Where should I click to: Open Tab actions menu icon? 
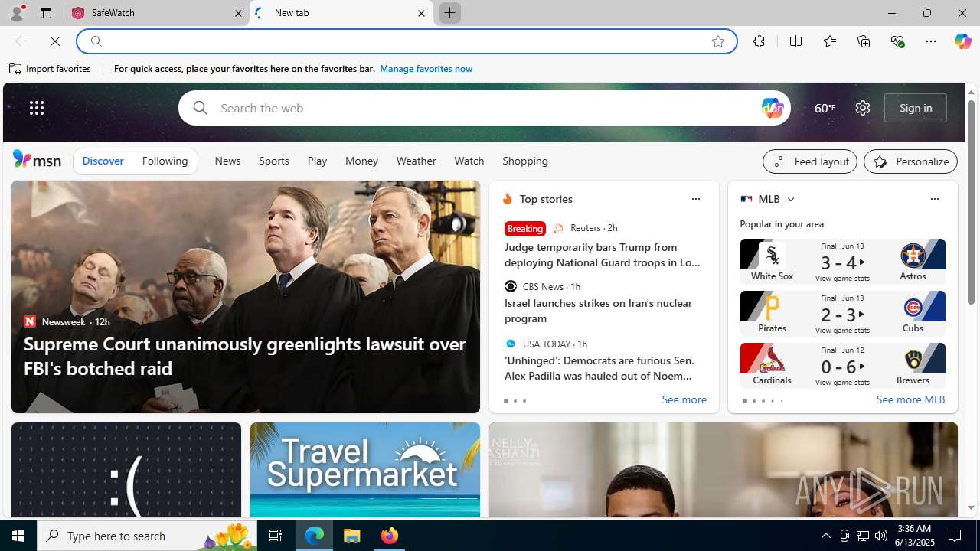46,13
